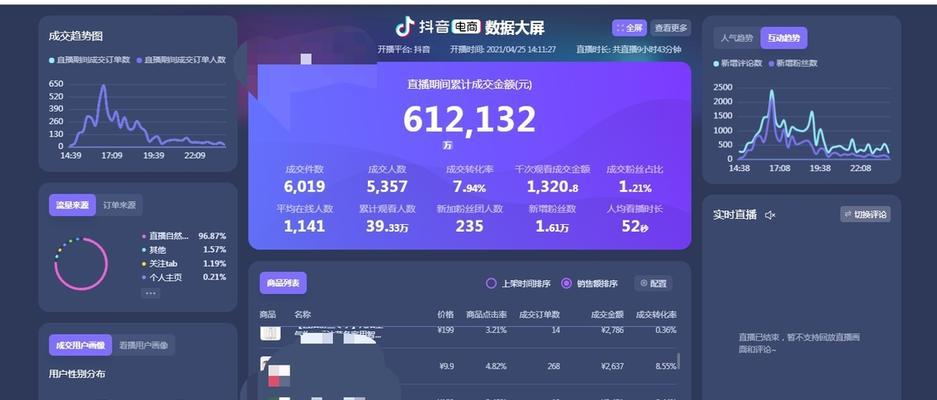Screen dimensions: 937x400
Task: Click 成交人数 value 5,357
Action: pyautogui.click(x=387, y=187)
